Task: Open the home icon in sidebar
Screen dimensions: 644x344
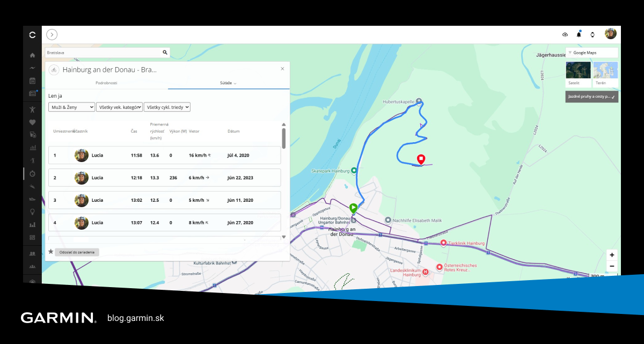Action: (32, 55)
